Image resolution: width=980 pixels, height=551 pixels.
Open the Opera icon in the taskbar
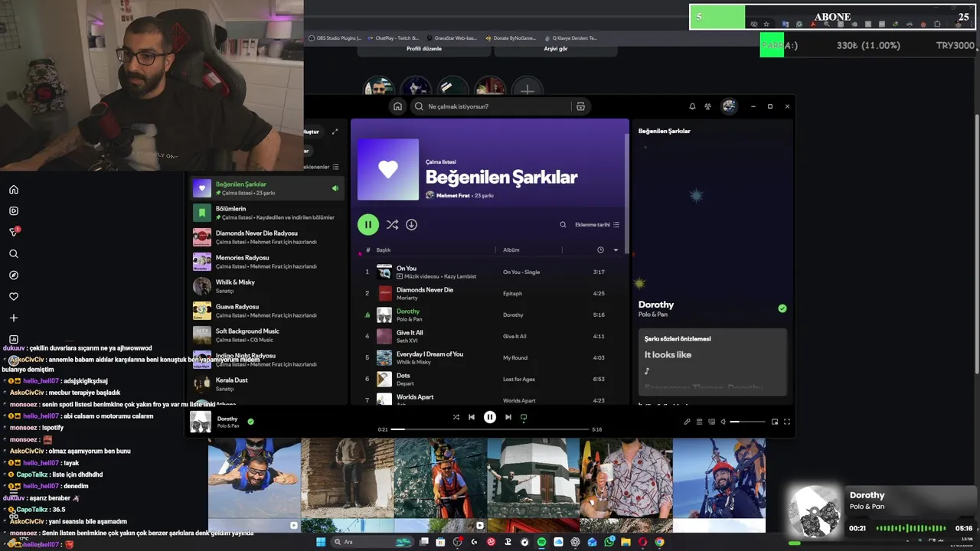click(642, 542)
